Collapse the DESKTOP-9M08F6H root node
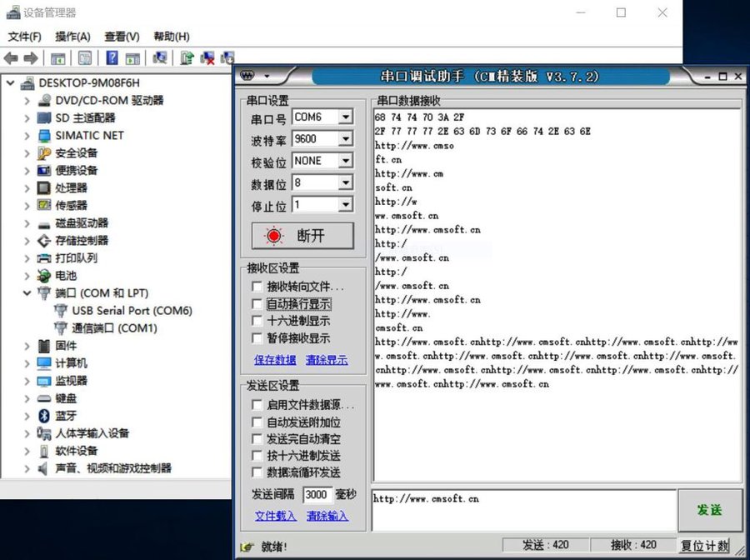The image size is (750, 560). [x=11, y=83]
